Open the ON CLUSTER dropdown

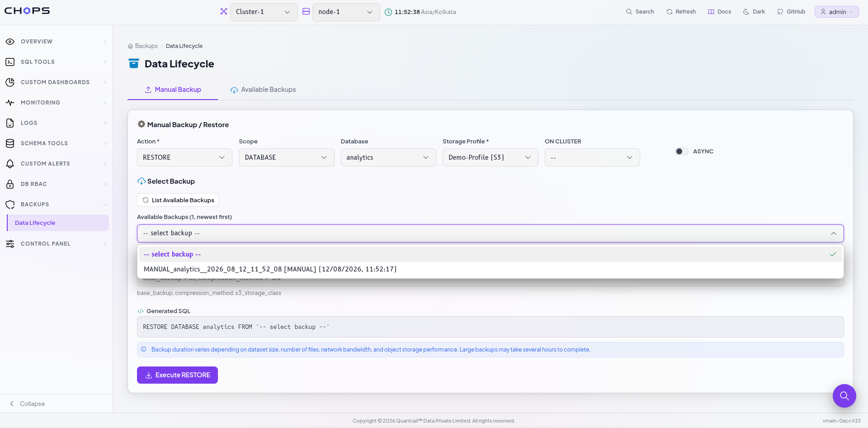coord(592,157)
